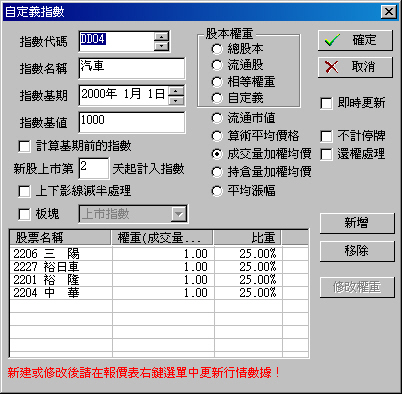402x394 pixels.
Task: Click the year 2000年 in date field
Action: point(99,94)
